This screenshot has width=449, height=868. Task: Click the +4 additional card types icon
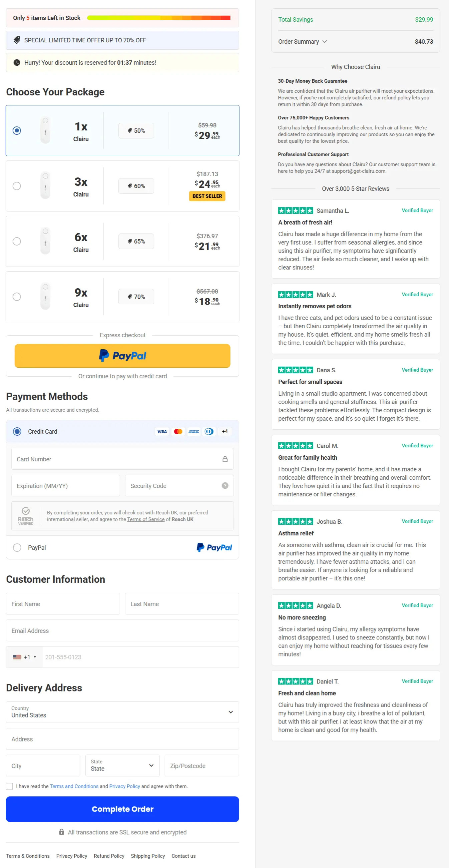pos(225,431)
